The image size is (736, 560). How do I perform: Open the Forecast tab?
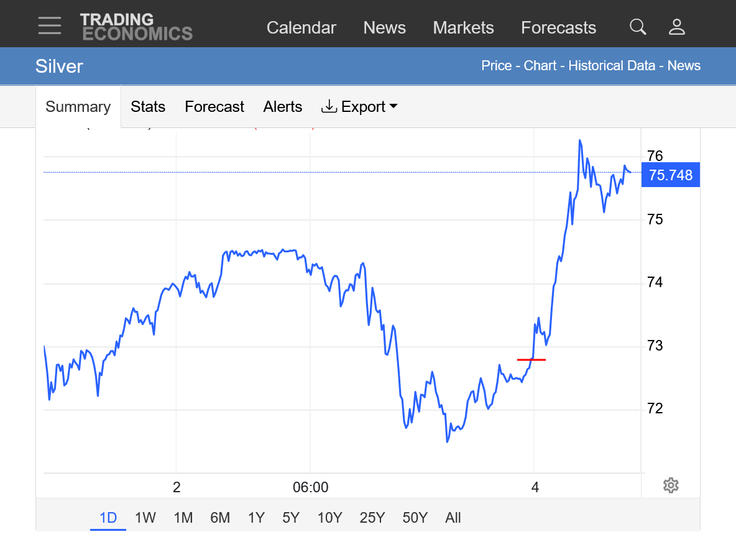214,107
